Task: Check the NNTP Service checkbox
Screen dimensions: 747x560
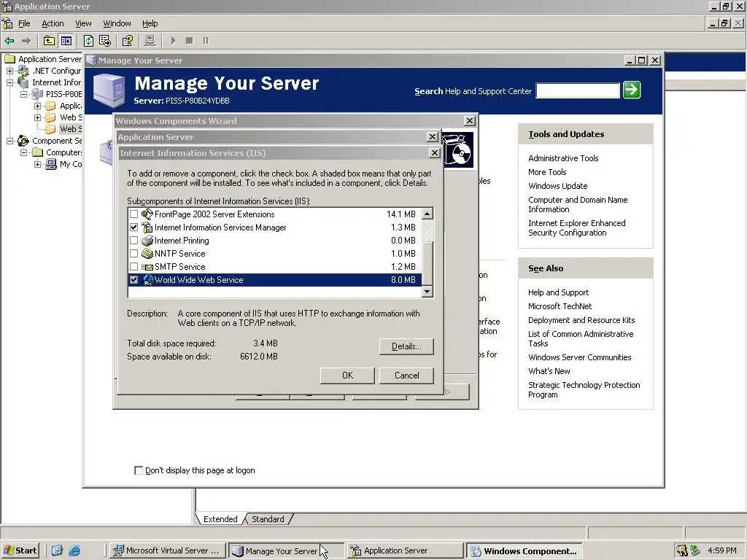Action: click(x=134, y=253)
